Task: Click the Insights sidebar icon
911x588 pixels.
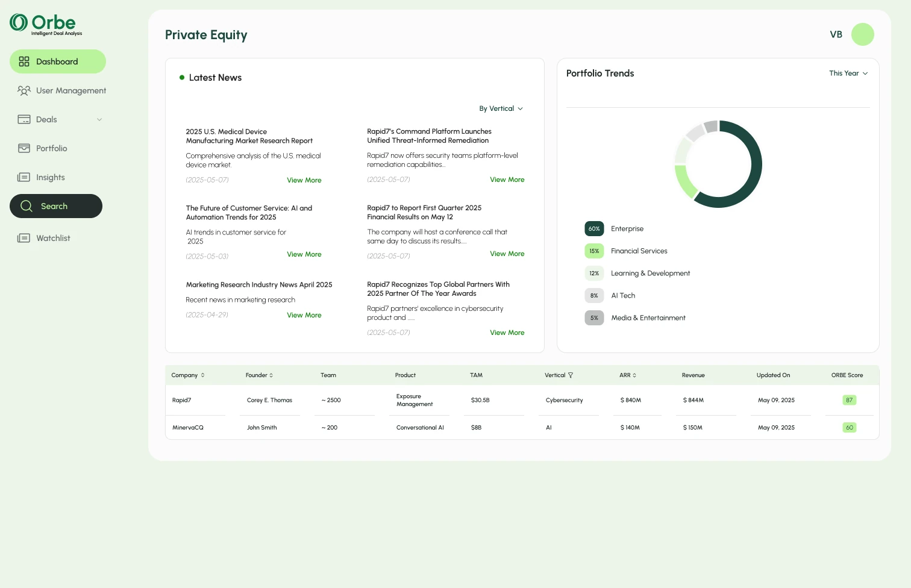Action: 23,177
